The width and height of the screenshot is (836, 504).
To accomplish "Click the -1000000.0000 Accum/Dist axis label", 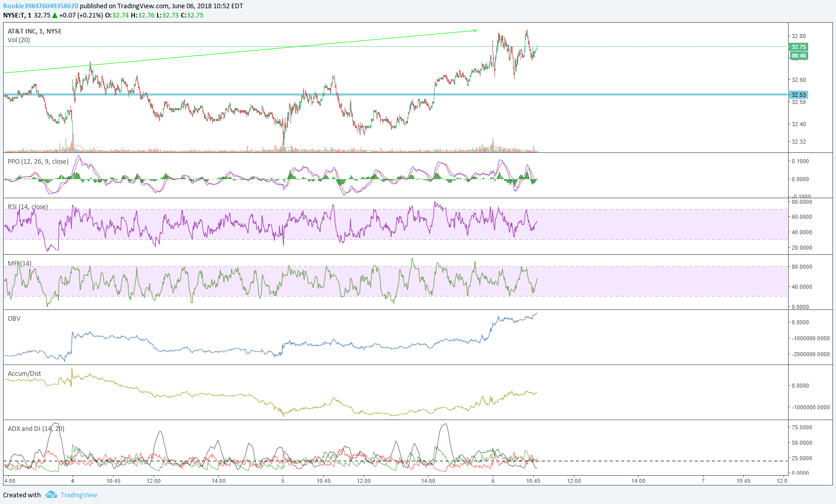I will point(811,407).
